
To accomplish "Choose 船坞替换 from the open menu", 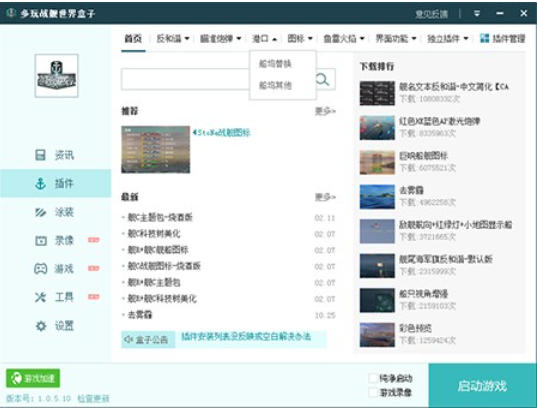I will pos(275,63).
